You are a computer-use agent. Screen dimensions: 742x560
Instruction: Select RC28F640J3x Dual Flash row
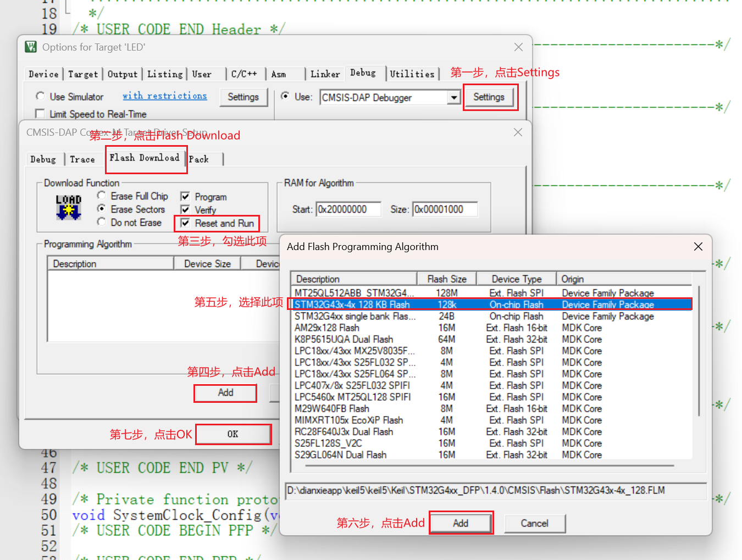click(491, 431)
